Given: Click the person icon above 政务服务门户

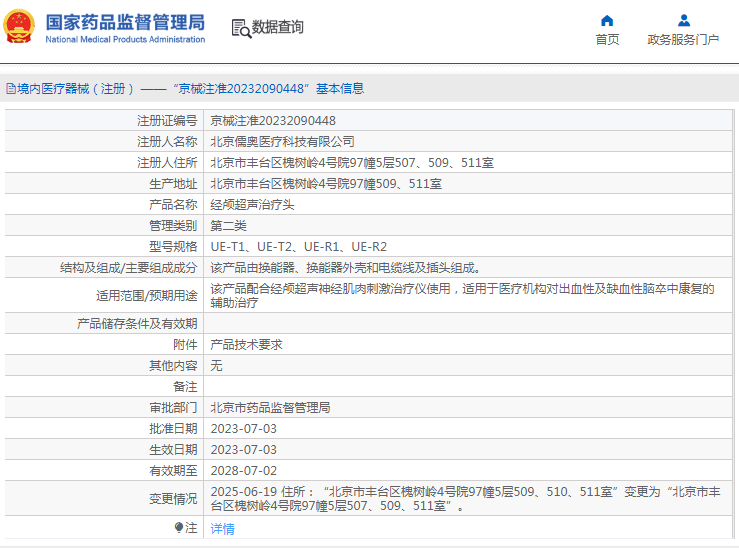Looking at the screenshot, I should pos(683,20).
